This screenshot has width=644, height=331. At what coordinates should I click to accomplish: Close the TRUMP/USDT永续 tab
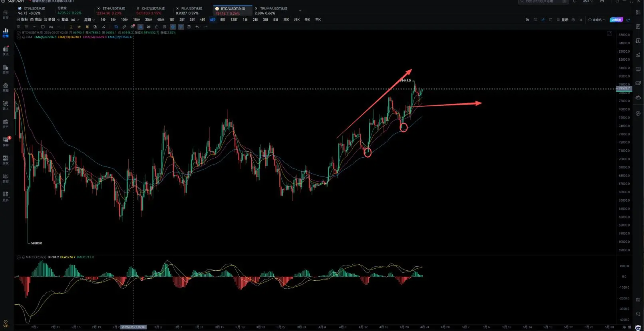256,8
